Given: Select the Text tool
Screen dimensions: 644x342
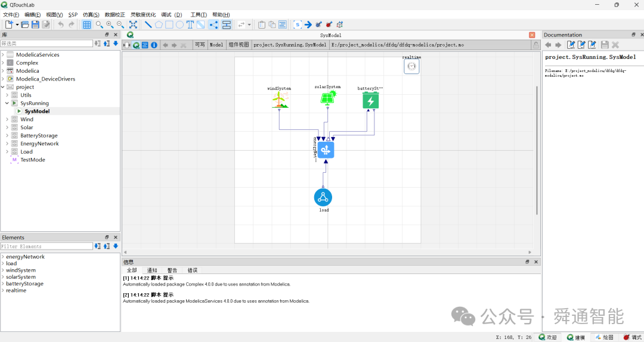Looking at the screenshot, I should [190, 24].
